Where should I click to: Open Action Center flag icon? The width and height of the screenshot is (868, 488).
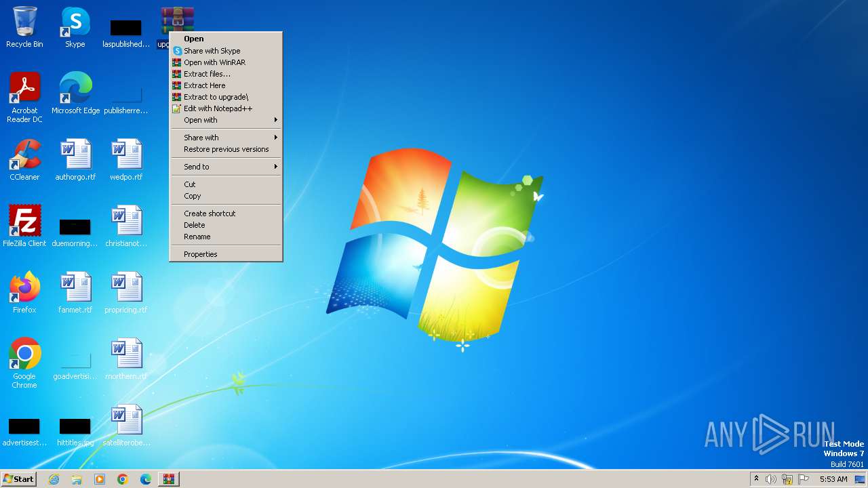pyautogui.click(x=804, y=479)
